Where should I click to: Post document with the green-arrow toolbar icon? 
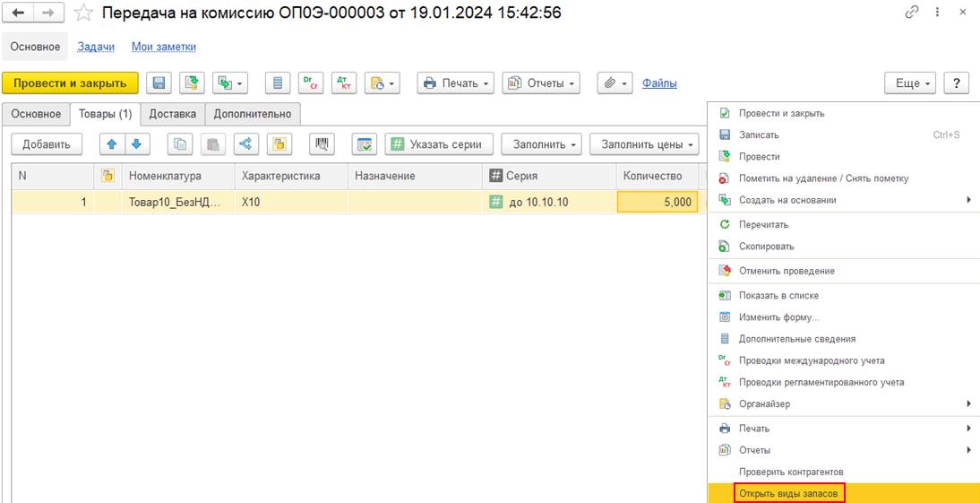pyautogui.click(x=192, y=83)
